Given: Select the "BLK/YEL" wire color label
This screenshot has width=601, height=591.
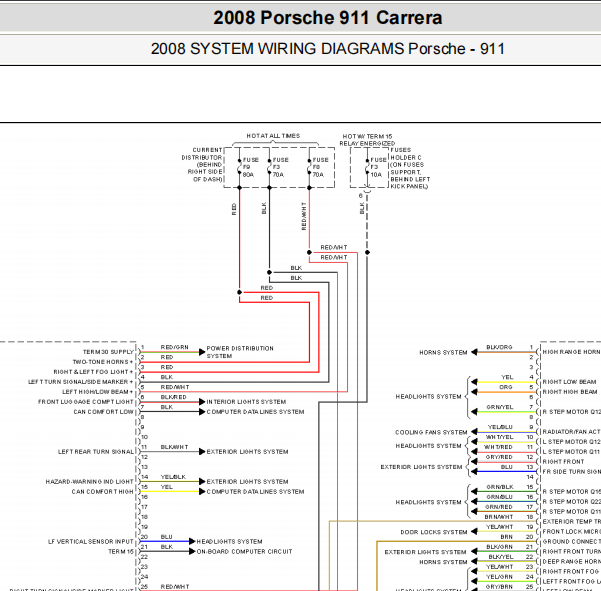Looking at the screenshot, I should pos(500,557).
